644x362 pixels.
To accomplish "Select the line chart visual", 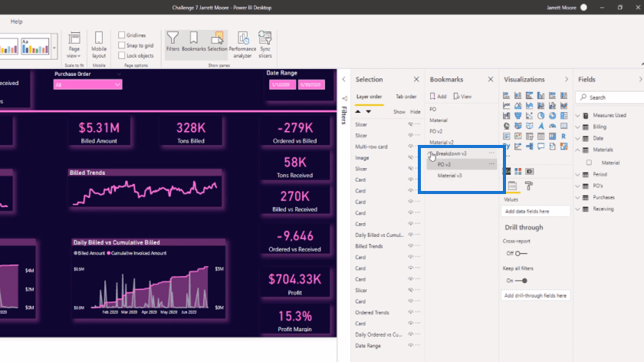I will (x=507, y=106).
